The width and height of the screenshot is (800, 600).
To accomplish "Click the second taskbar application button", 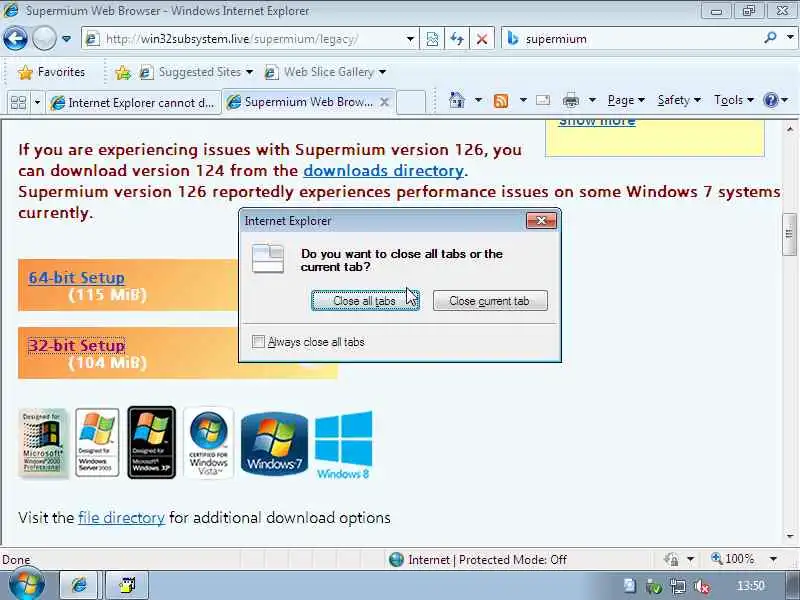I will [x=127, y=585].
